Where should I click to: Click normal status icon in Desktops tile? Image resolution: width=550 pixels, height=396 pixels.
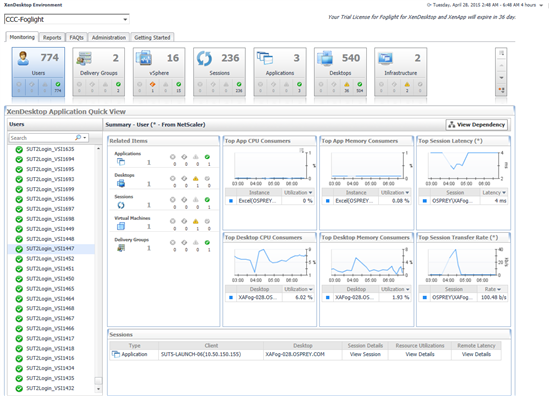360,85
